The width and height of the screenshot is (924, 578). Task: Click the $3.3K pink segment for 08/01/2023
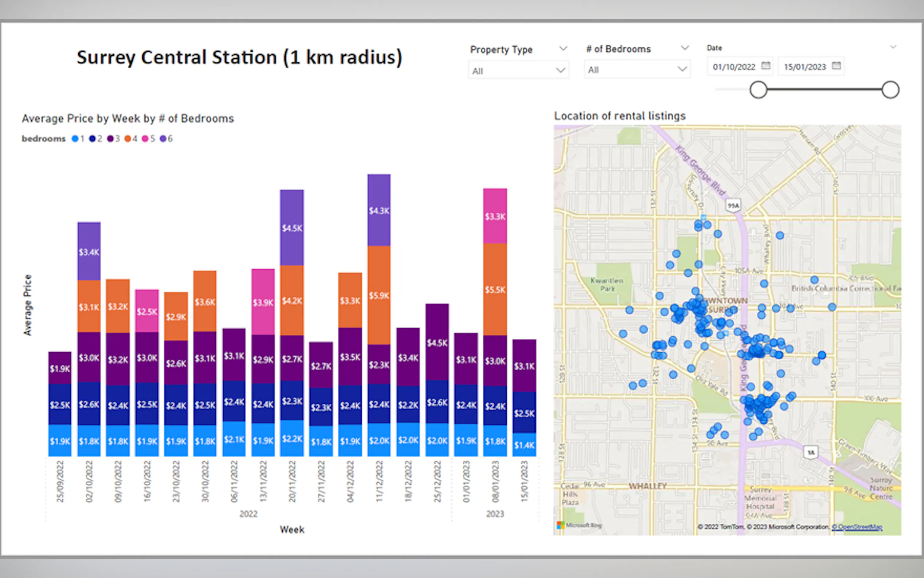click(495, 216)
